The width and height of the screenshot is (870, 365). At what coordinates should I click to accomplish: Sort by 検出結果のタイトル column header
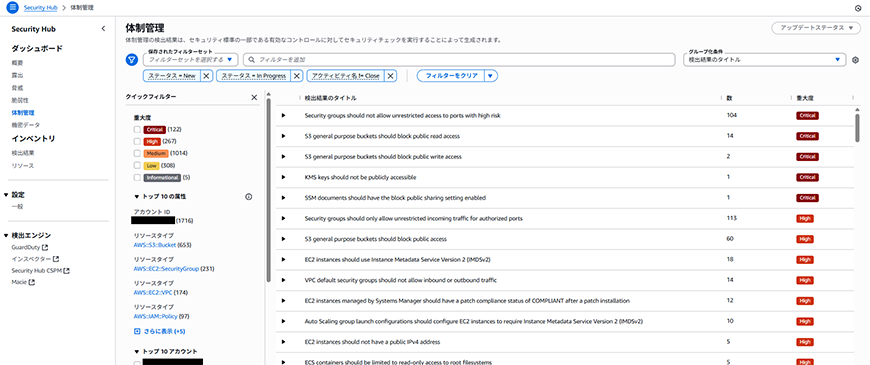(x=331, y=98)
